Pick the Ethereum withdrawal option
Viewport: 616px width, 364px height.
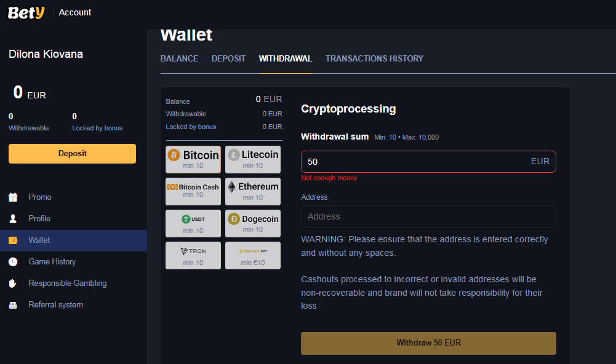(x=252, y=191)
